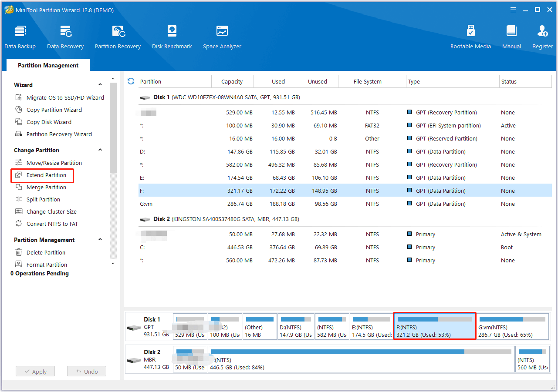Screen dimensions: 558x392
Task: Select the 446.5 GB block on Disk 2 map
Action: click(361, 359)
